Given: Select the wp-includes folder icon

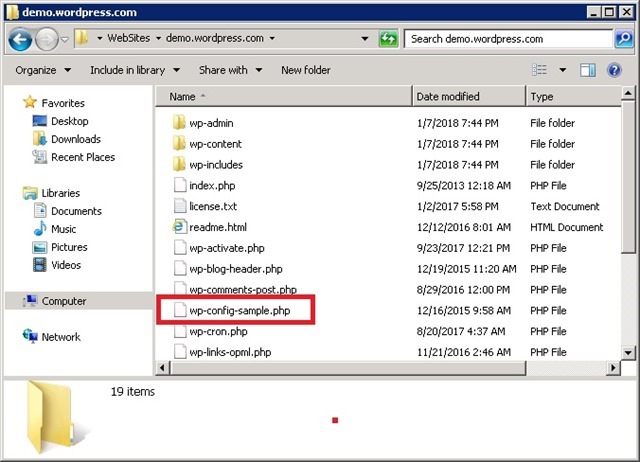Looking at the screenshot, I should [179, 164].
